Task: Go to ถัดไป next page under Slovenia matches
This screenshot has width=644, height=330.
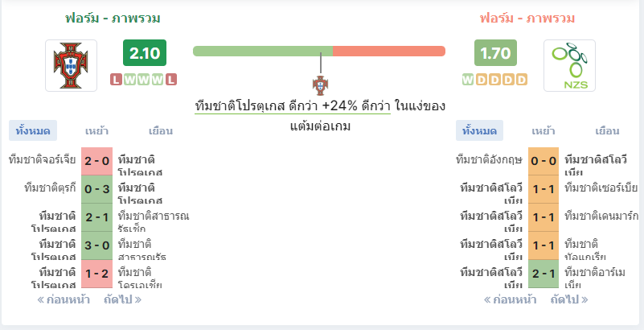Action: pyautogui.click(x=569, y=299)
